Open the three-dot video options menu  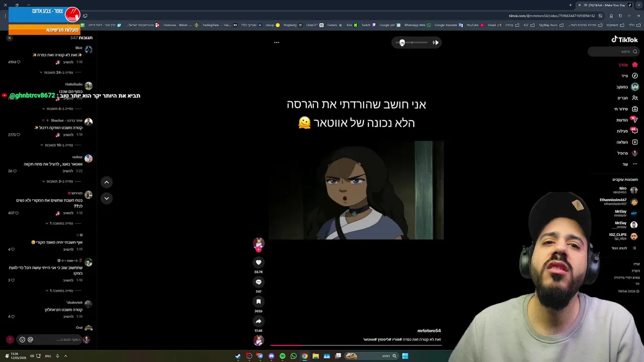pos(277,43)
